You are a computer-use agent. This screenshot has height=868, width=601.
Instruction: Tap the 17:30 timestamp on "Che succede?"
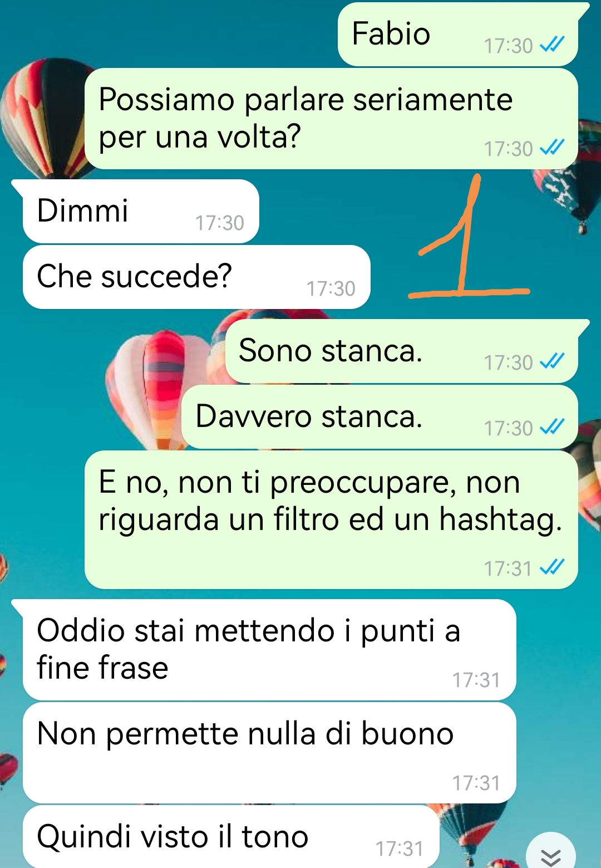click(331, 288)
